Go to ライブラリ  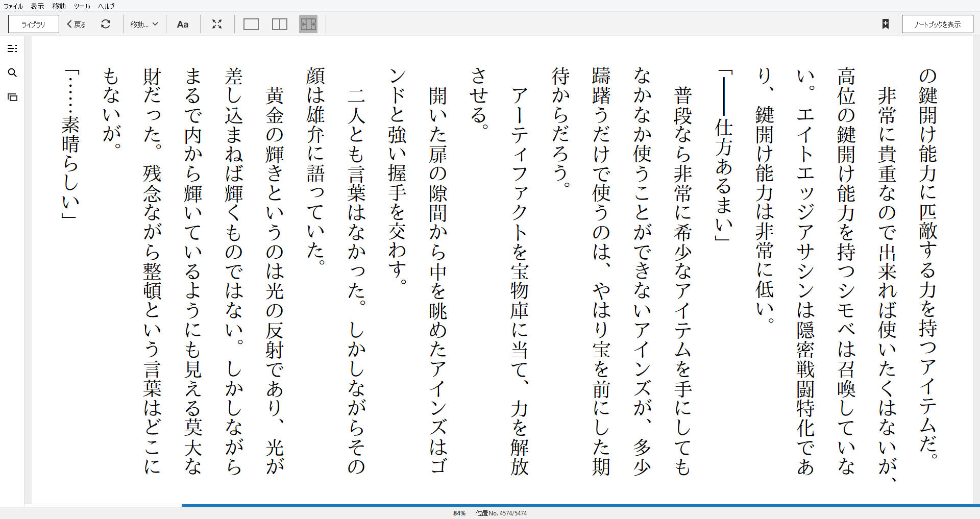tap(34, 24)
